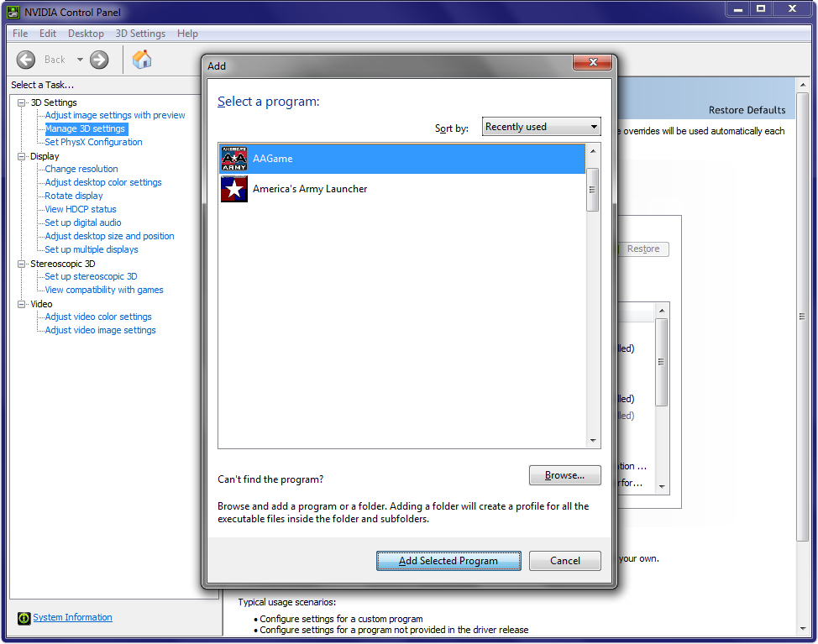818x644 pixels.
Task: Open View HDCP status task
Action: [x=81, y=209]
